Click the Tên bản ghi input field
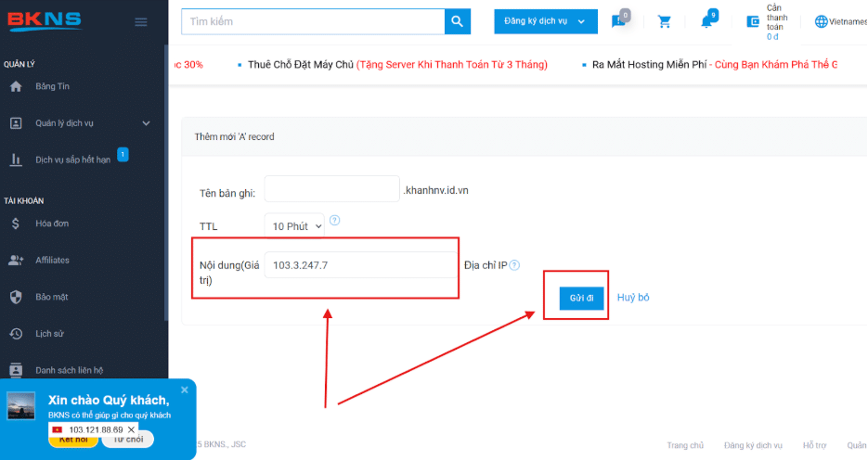This screenshot has width=868, height=460. [x=332, y=189]
